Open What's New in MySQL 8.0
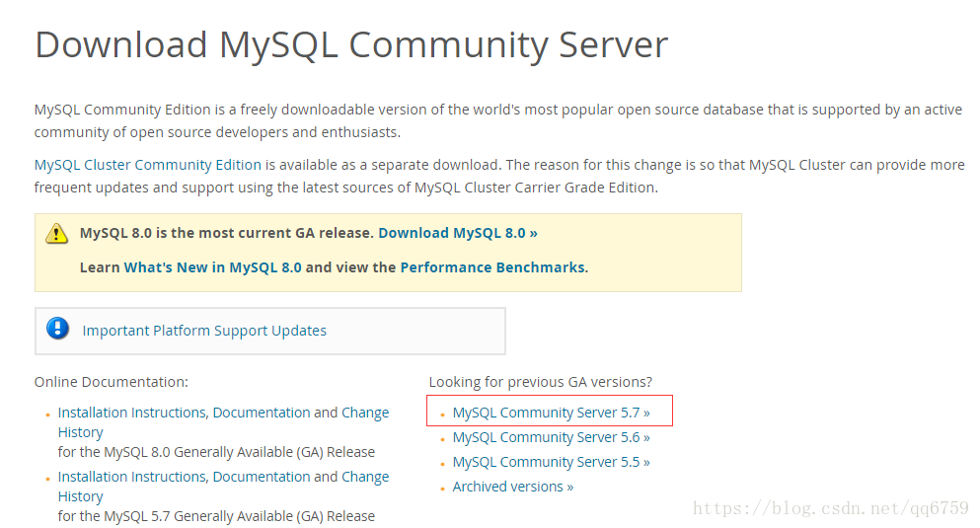This screenshot has width=980, height=528. pos(212,267)
